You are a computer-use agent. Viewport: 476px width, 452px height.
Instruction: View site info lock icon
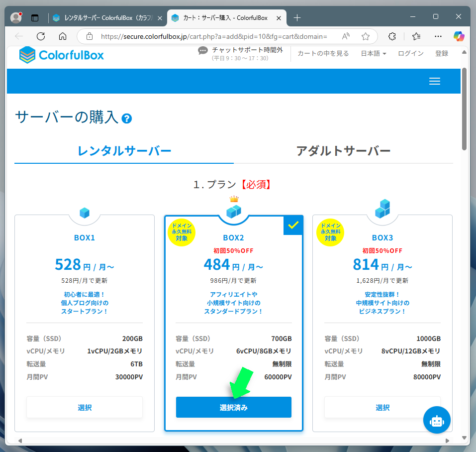click(89, 36)
